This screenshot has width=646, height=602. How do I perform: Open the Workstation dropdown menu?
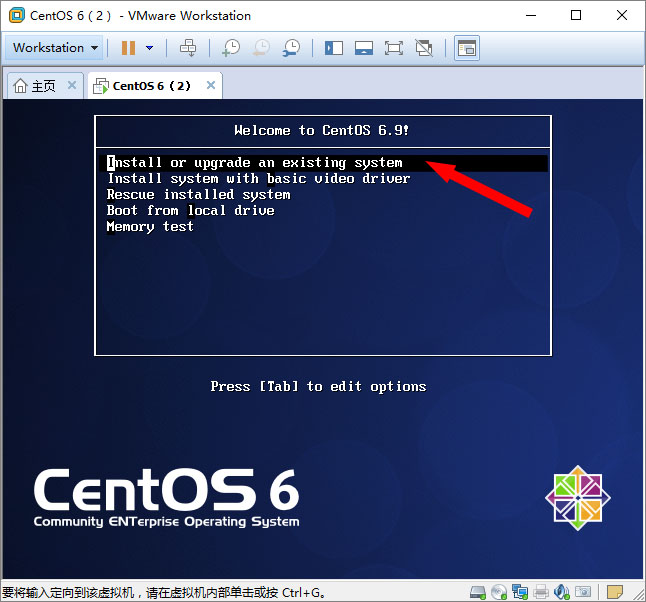55,47
